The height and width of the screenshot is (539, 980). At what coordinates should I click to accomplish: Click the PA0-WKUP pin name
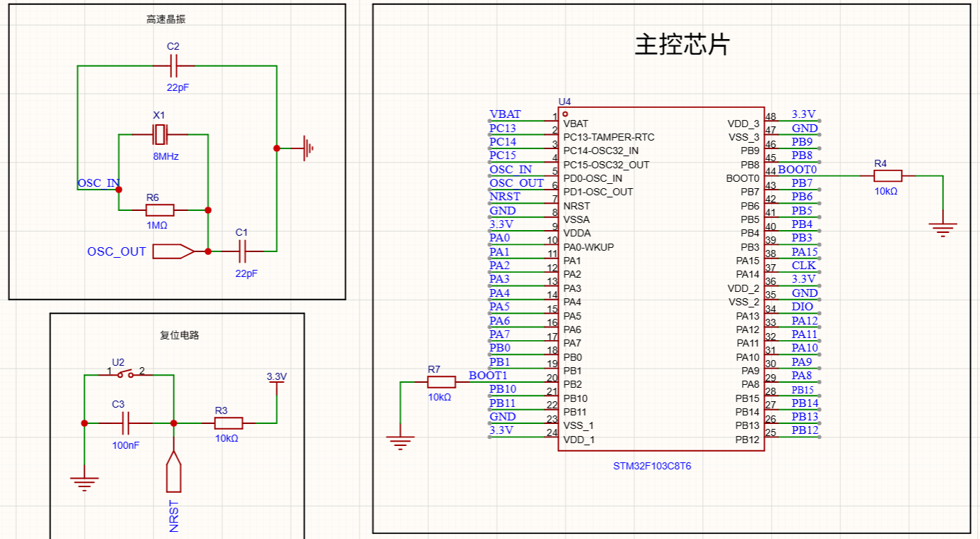[x=589, y=247]
